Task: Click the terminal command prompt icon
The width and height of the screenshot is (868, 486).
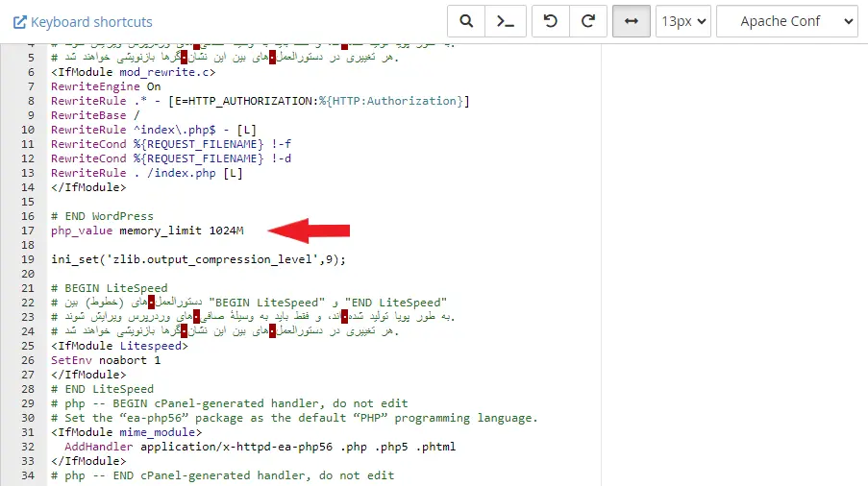Action: coord(506,21)
